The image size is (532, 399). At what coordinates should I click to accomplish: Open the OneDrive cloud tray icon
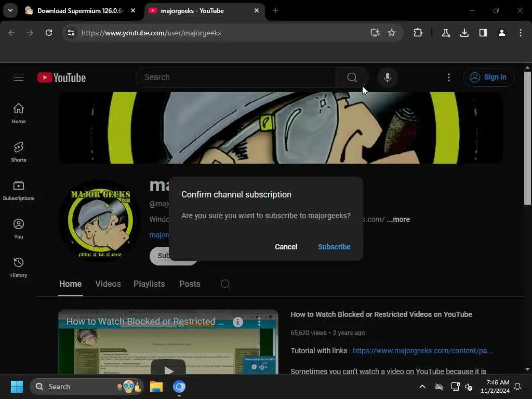point(438,387)
